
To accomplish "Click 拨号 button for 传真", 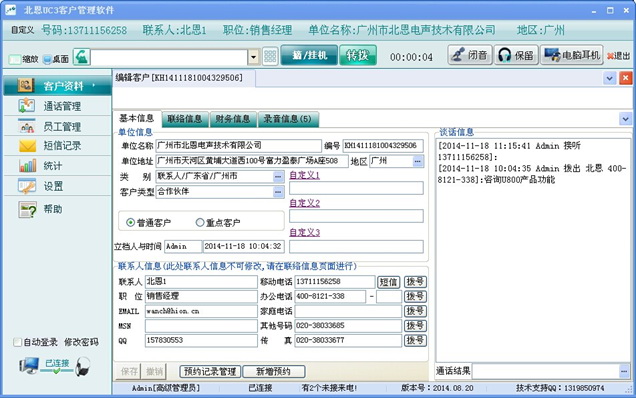I will tap(415, 340).
